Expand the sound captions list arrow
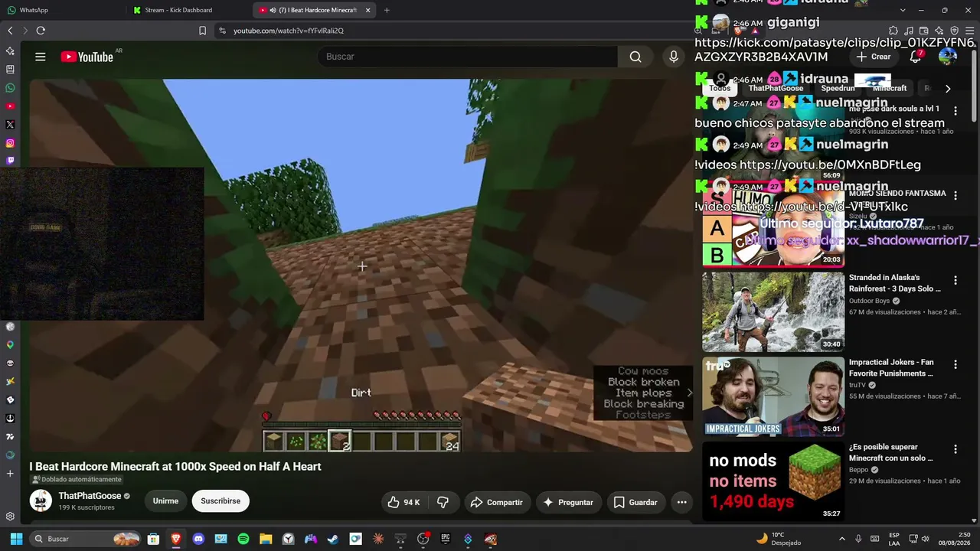This screenshot has width=980, height=551. click(x=689, y=393)
